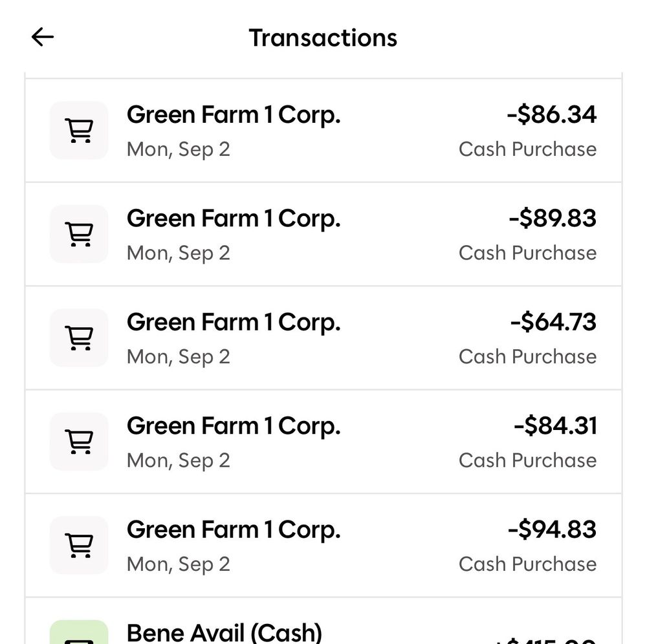Tap cart icon for $94.83 purchase
This screenshot has height=644, width=647.
[x=79, y=546]
